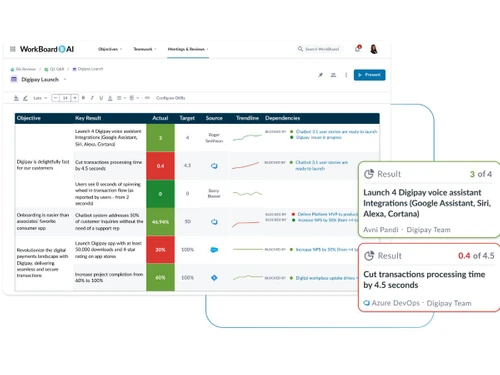
Task: Open the notifications bell
Action: 358,49
